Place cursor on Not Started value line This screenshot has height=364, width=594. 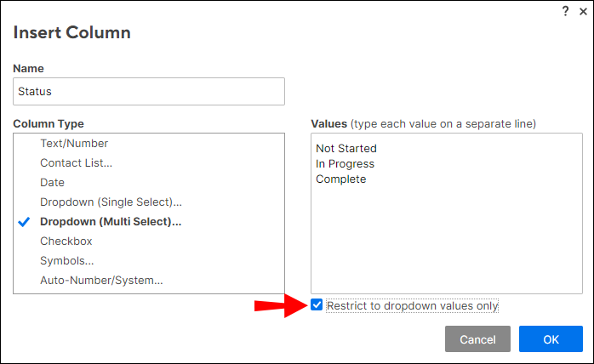(x=346, y=149)
